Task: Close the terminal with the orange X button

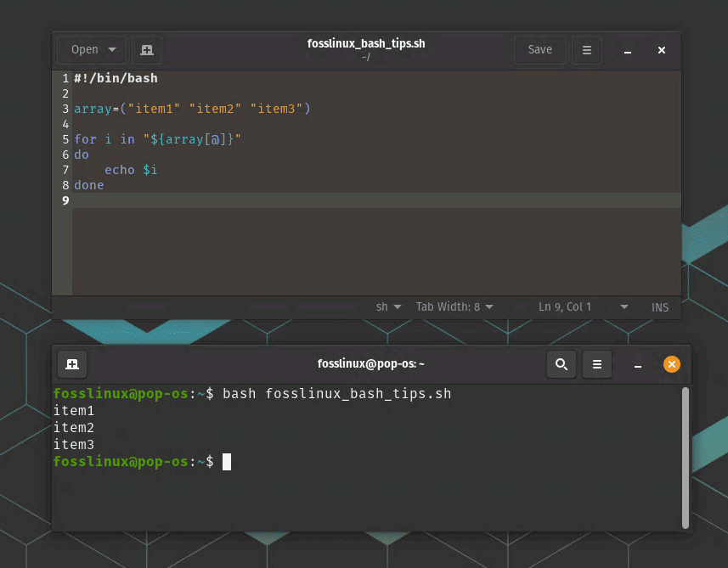Action: [x=672, y=364]
